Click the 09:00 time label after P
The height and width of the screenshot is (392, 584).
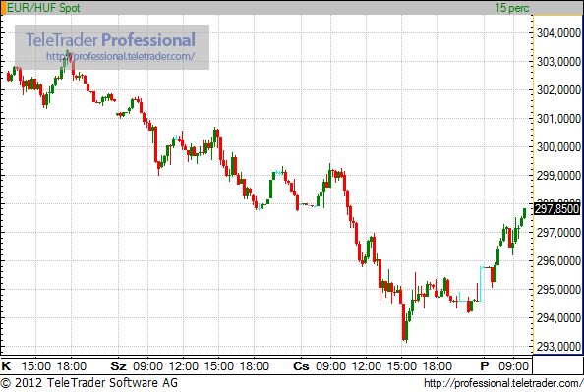pos(513,366)
